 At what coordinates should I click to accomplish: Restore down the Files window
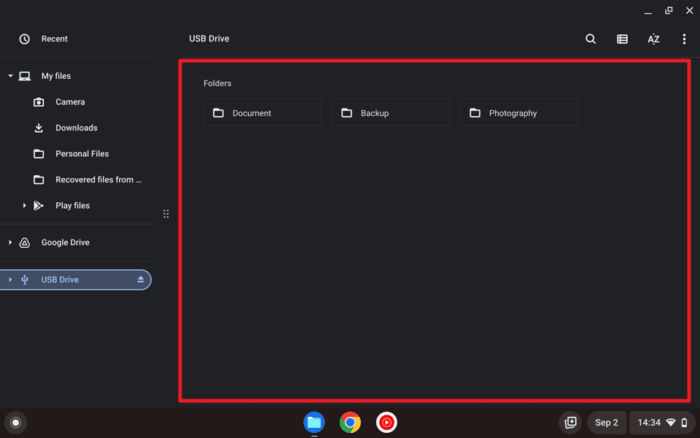(668, 11)
